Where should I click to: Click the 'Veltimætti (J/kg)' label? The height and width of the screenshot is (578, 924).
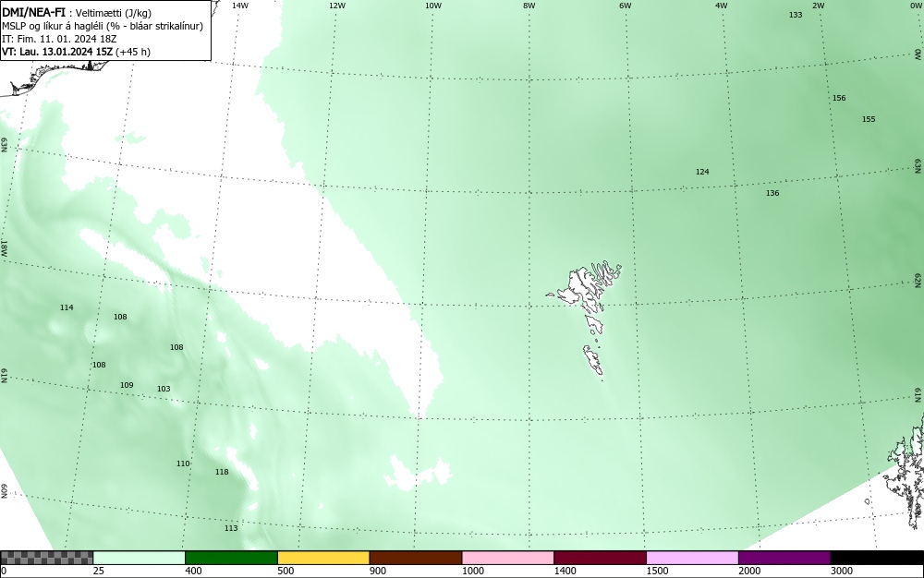click(x=114, y=13)
